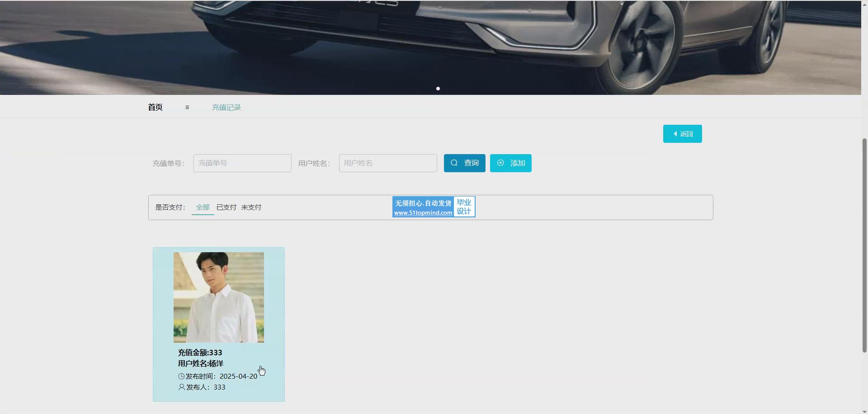This screenshot has width=868, height=414.
Task: Click the 用户姓名:杨洋 text on card
Action: tap(201, 363)
